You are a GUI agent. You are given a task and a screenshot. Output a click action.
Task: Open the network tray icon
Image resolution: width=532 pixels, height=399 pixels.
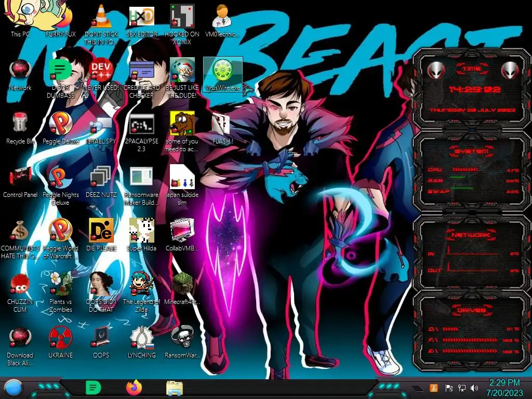[x=462, y=388]
